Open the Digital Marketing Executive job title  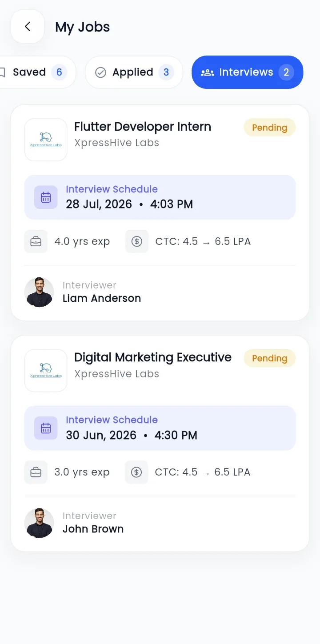[153, 357]
